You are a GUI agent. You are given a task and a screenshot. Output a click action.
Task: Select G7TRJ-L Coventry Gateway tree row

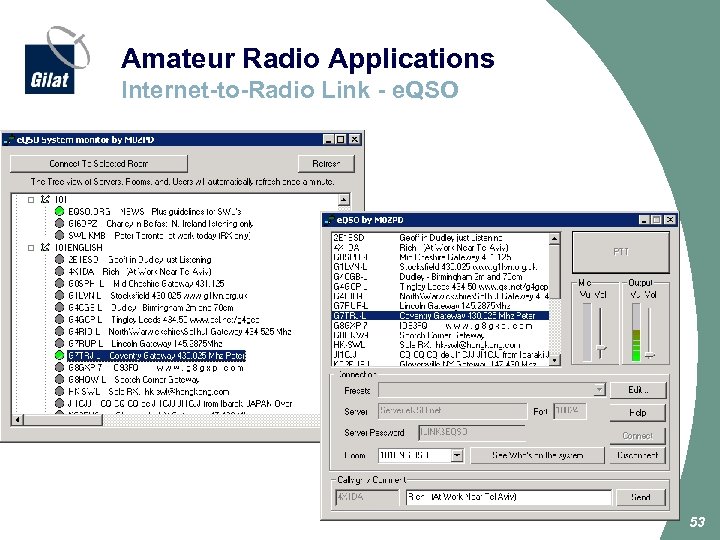(x=156, y=355)
